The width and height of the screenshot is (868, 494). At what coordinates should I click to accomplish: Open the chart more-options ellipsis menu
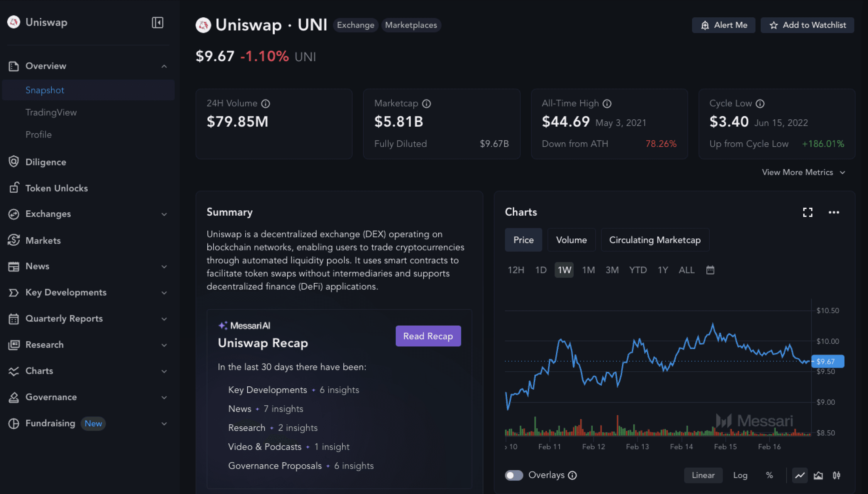coord(834,212)
